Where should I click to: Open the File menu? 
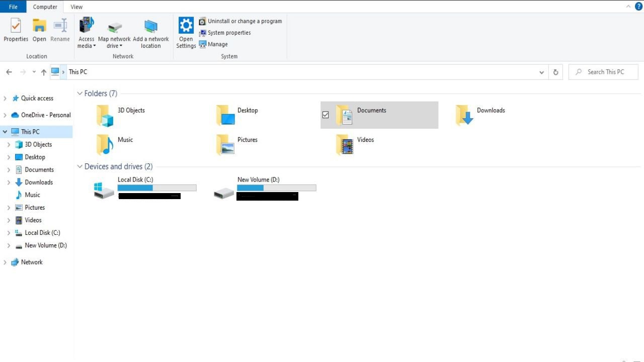point(13,7)
